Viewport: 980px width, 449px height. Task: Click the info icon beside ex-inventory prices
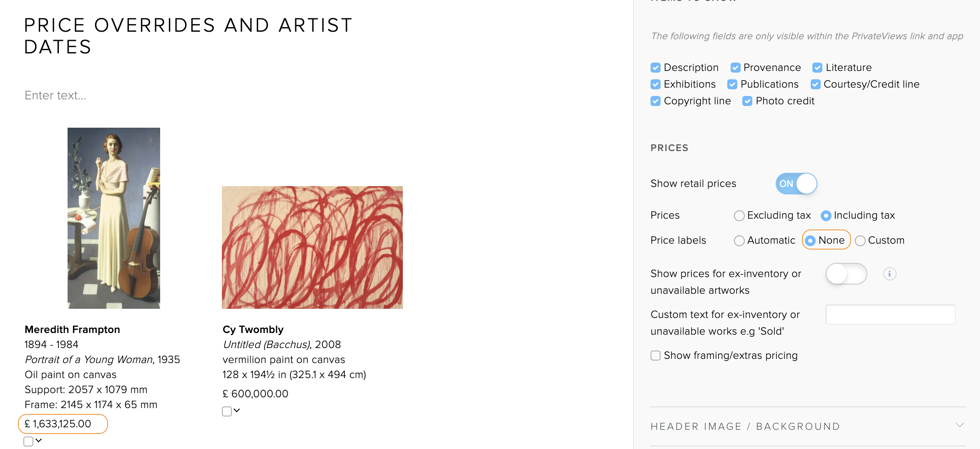(890, 274)
